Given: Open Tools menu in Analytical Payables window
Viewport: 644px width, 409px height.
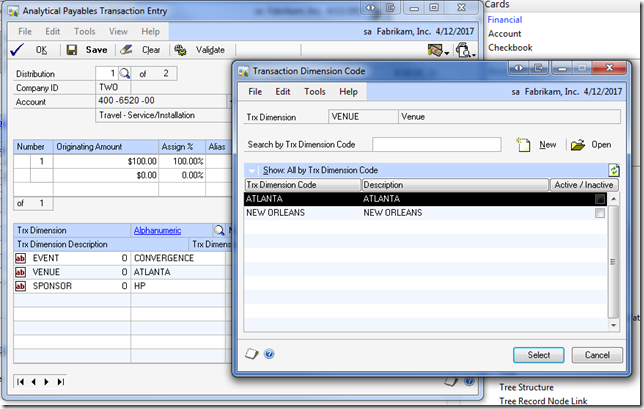Looking at the screenshot, I should [85, 31].
